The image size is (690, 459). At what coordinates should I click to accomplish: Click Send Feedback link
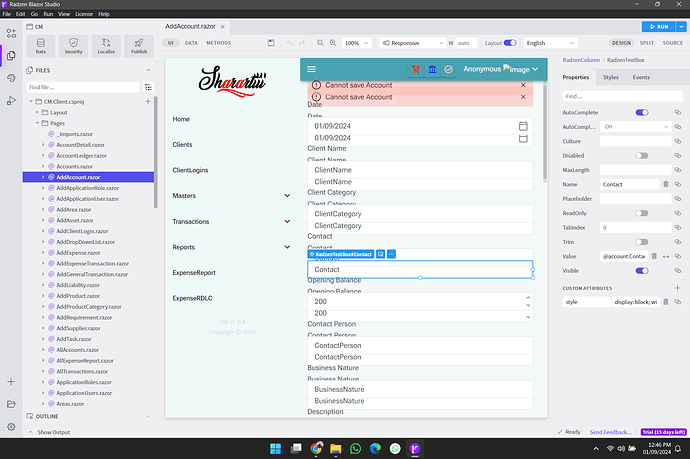(x=610, y=432)
